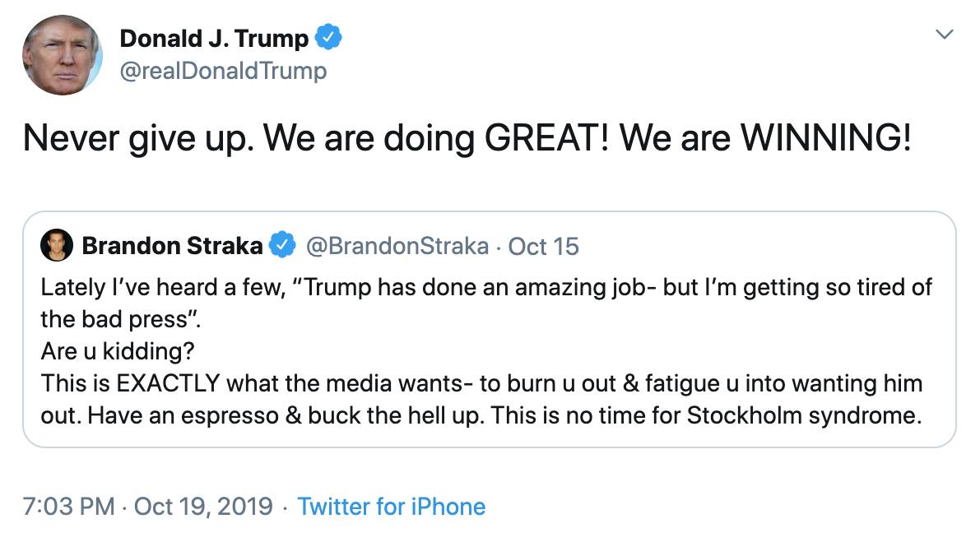Click Brandon Straka's small avatar
The height and width of the screenshot is (542, 980).
pyautogui.click(x=57, y=246)
